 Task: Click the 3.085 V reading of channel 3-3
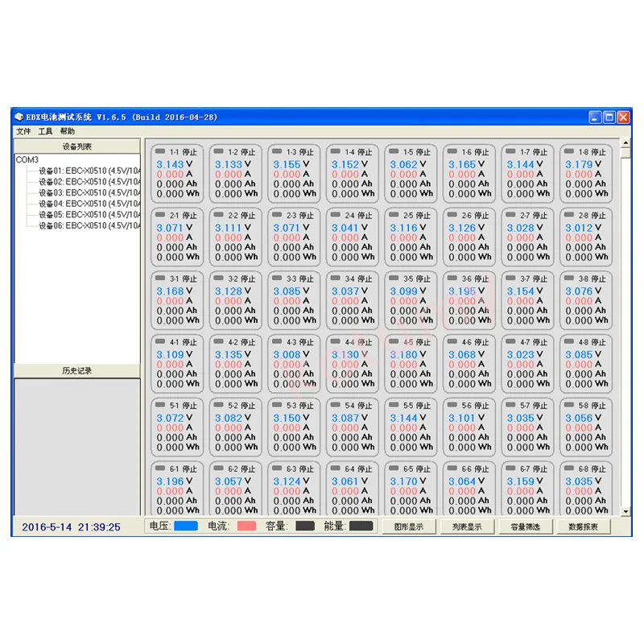(291, 291)
